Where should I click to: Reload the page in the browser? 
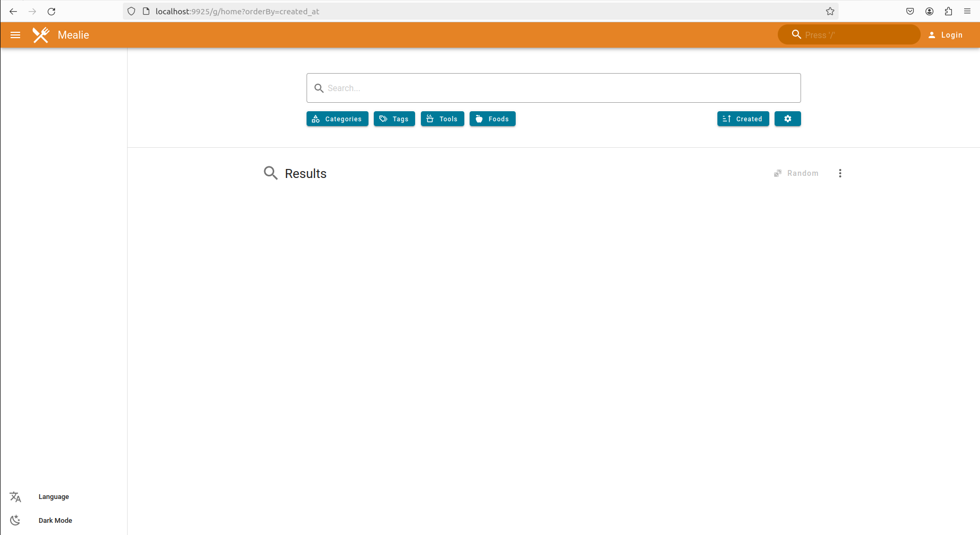[x=51, y=11]
